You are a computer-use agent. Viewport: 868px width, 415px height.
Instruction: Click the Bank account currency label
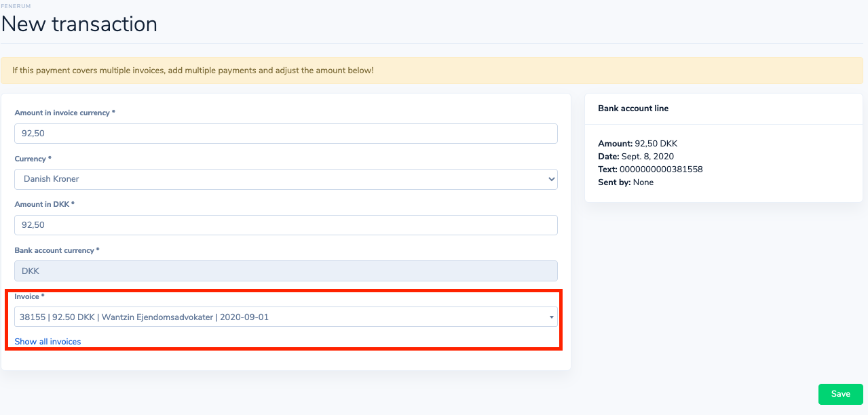57,250
